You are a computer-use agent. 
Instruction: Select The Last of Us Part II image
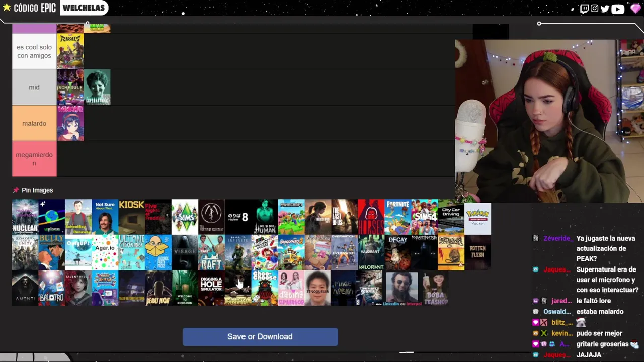point(318,217)
